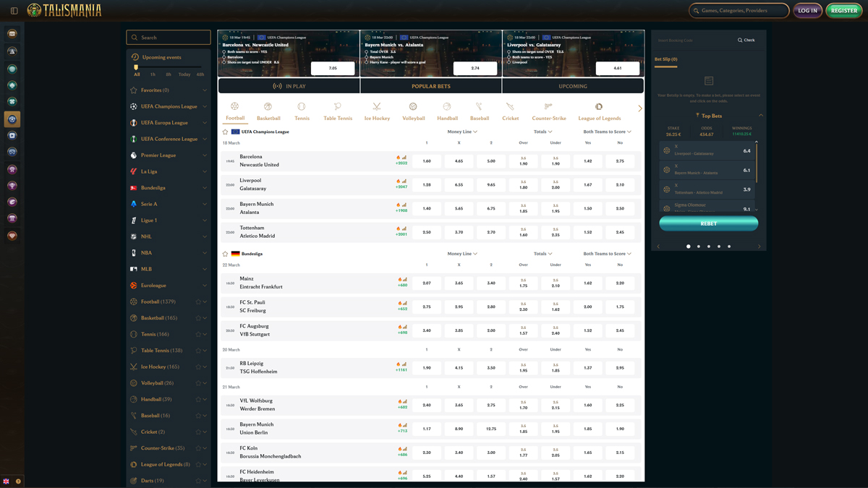Open statistics bars icon for Mainz vs Eintracht Frankfurt
The image size is (868, 488).
pos(404,280)
